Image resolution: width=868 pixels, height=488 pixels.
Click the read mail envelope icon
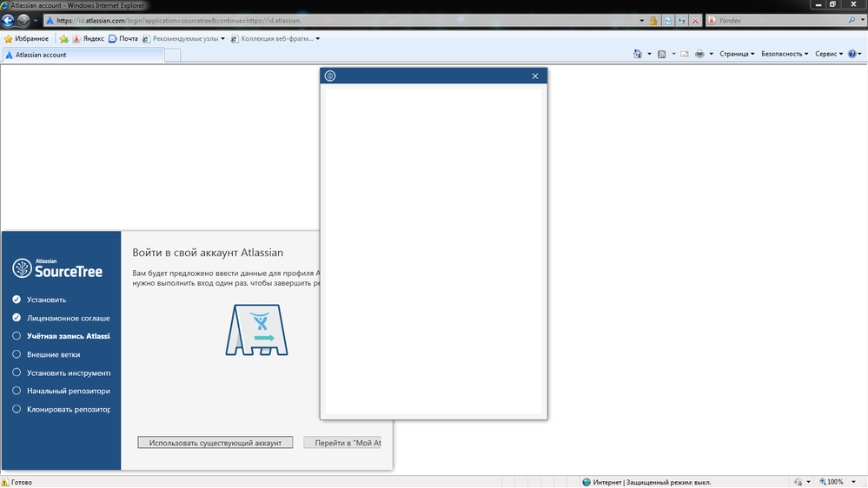(x=685, y=54)
